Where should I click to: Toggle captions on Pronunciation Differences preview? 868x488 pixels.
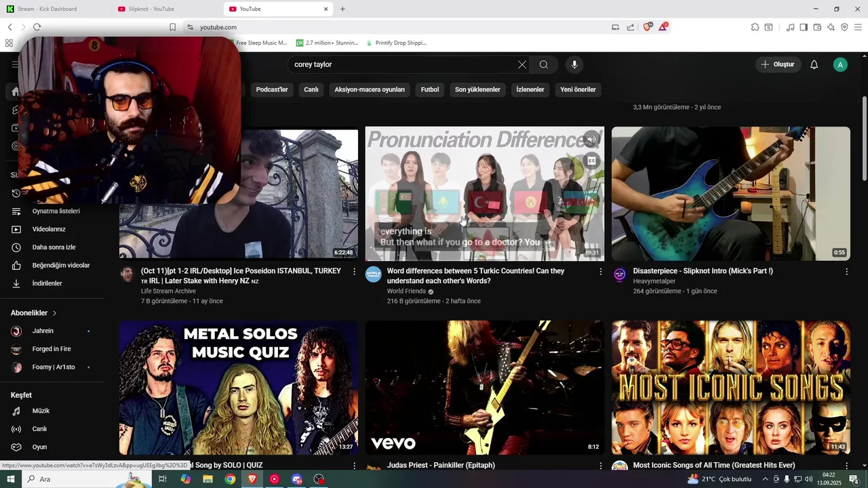[x=591, y=161]
